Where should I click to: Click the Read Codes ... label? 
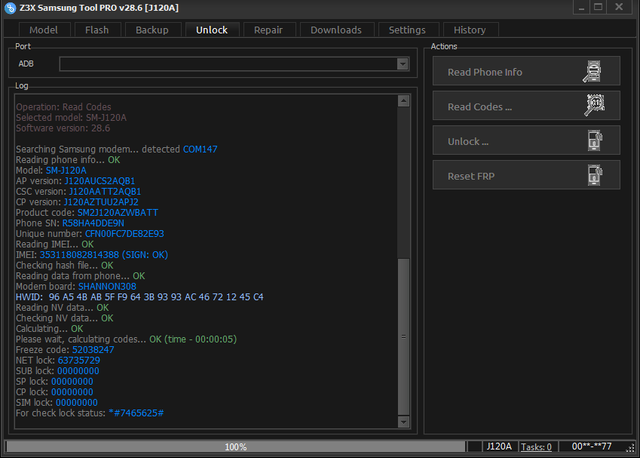(480, 107)
